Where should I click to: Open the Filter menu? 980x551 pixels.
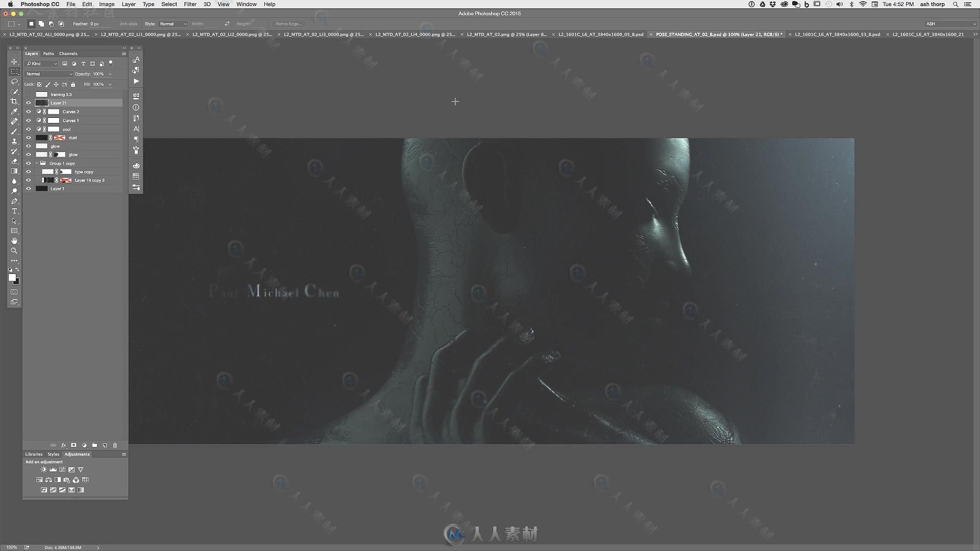click(x=190, y=4)
